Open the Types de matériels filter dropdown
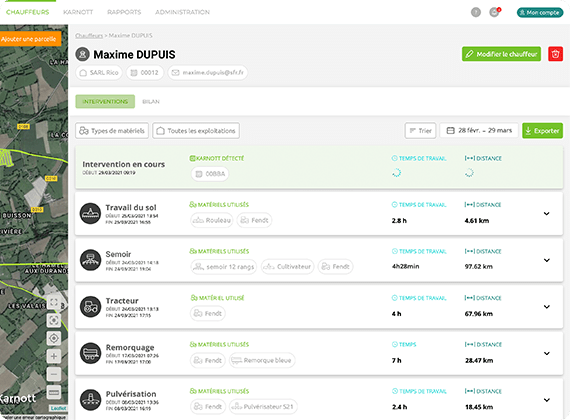The image size is (570, 420). click(112, 131)
